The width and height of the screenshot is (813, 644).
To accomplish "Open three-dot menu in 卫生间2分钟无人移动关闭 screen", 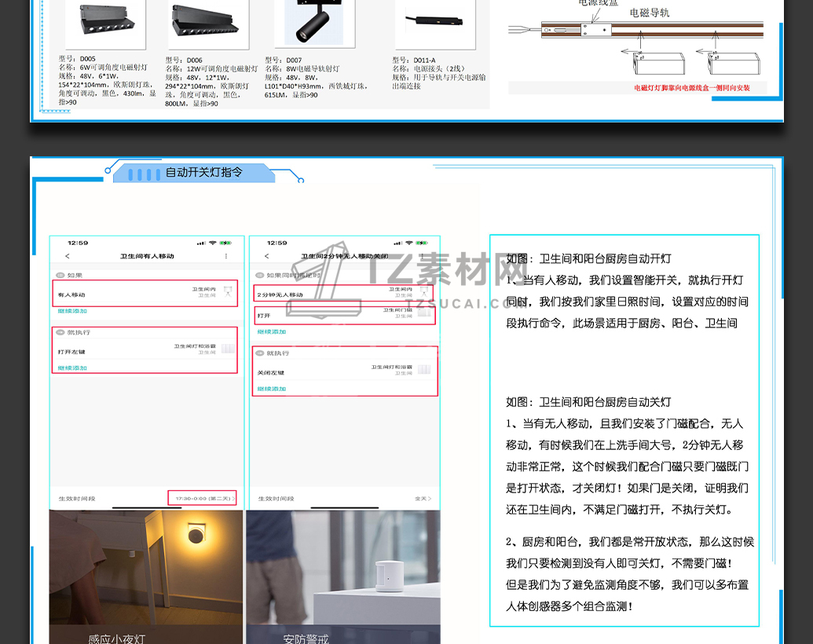I will 422,256.
